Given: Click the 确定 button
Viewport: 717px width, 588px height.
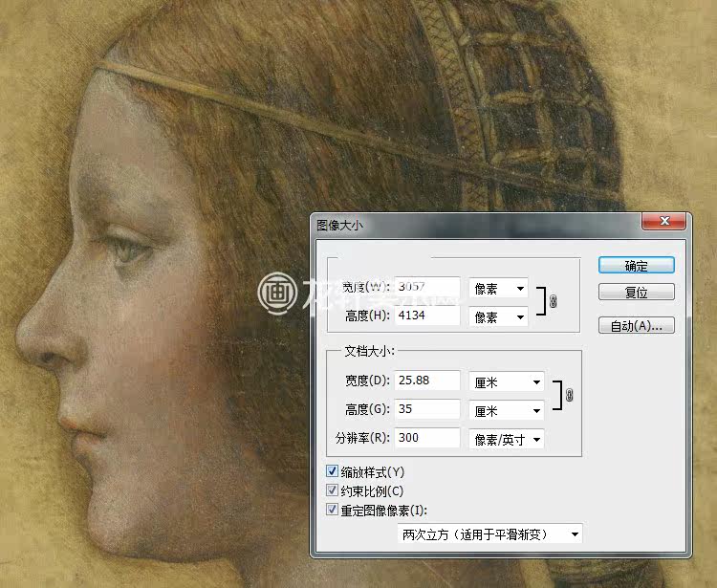Looking at the screenshot, I should pos(636,265).
